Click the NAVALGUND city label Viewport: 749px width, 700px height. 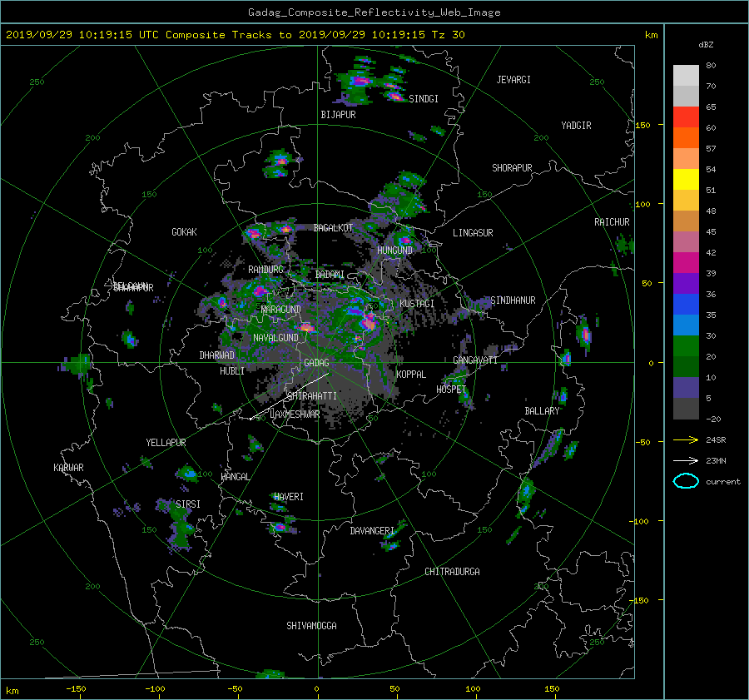(275, 338)
